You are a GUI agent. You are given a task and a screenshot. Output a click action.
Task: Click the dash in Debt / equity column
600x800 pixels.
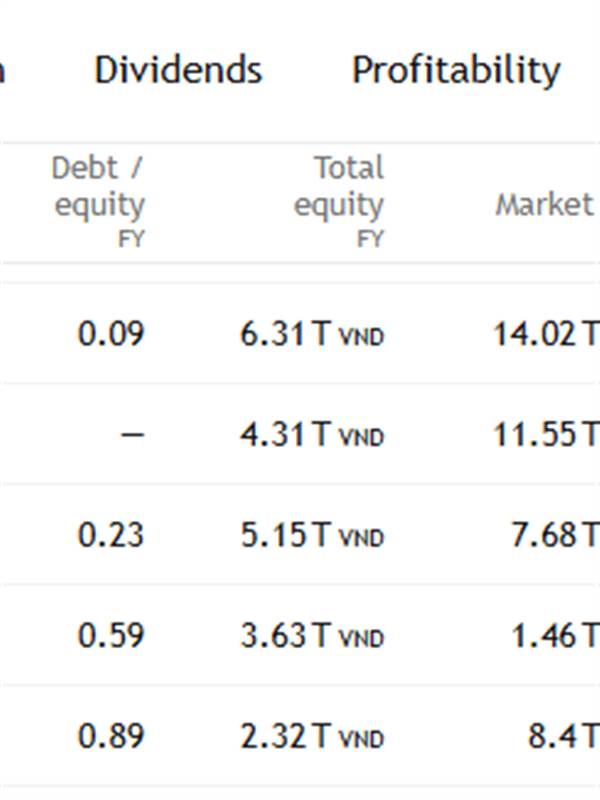133,435
